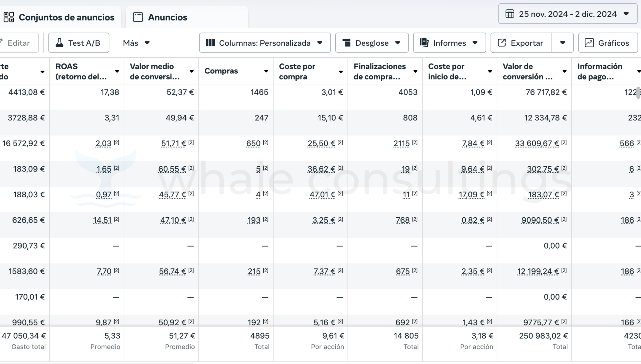Click the Exportar arrow-box icon
Viewport: 641px width, 364px height.
point(502,43)
